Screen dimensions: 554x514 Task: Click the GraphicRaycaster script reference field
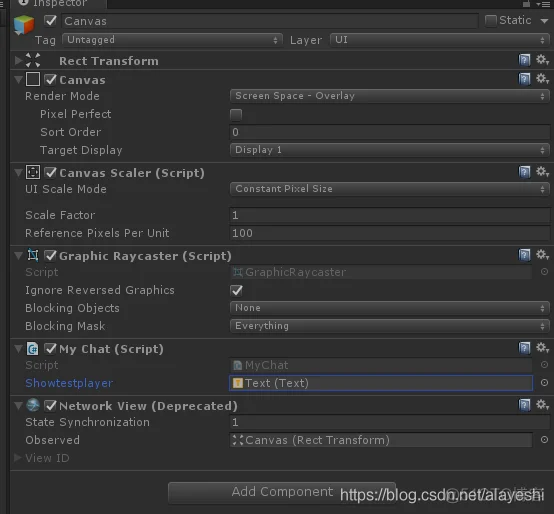381,272
